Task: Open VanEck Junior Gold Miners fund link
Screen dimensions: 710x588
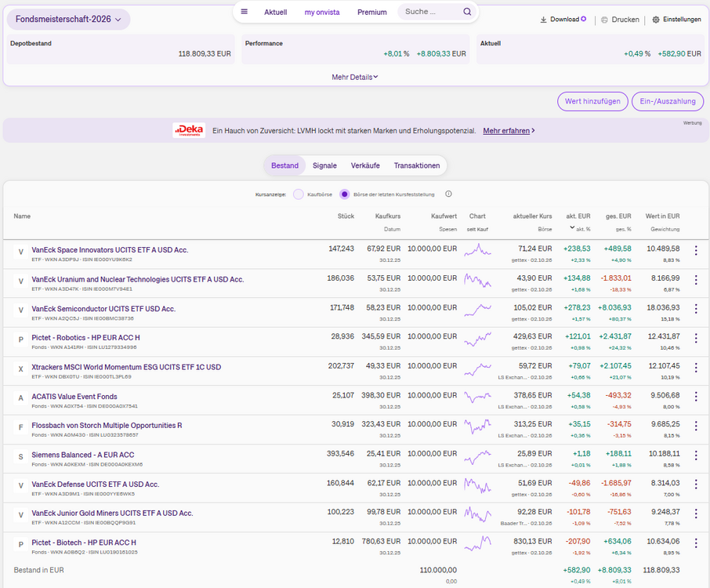Action: [112, 514]
